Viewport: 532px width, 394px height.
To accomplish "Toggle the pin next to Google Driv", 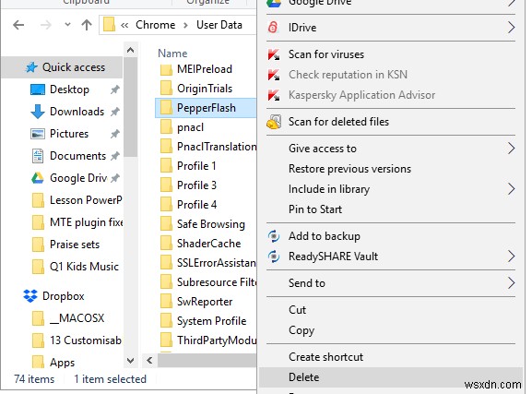I will click(115, 178).
